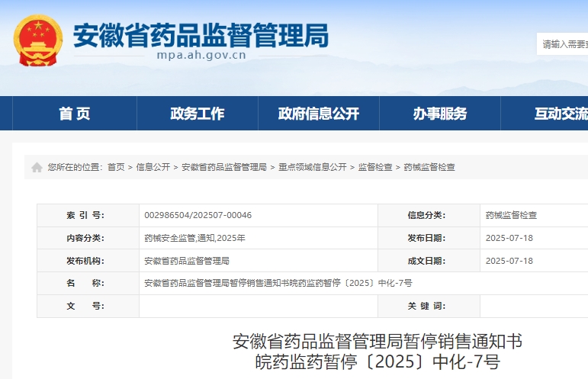Click the 首页 breadcrumb link
Screen dimensions: 588x379
tap(116, 167)
